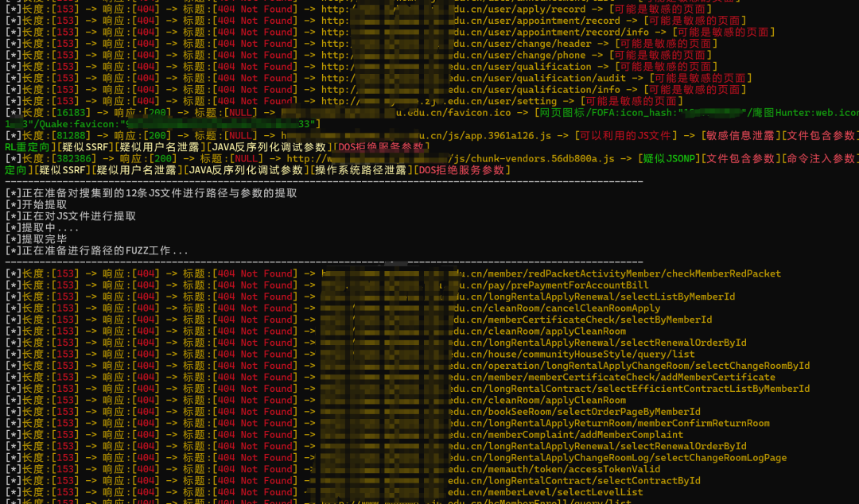
Task: Select the /memauth/token/accessTokenValid path
Action: (x=571, y=469)
